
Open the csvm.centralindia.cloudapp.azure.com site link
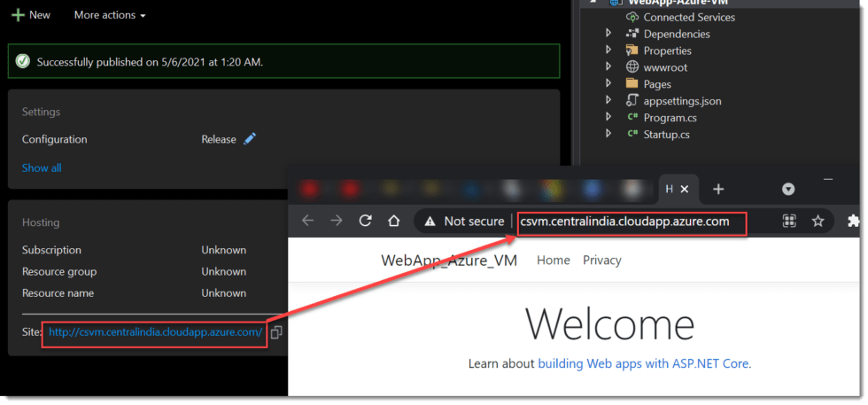point(156,331)
